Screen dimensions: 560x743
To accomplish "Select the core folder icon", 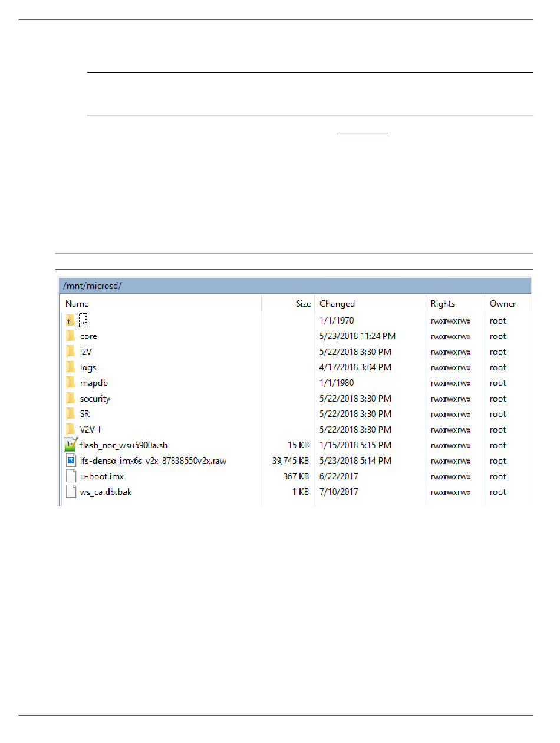I will click(x=71, y=336).
